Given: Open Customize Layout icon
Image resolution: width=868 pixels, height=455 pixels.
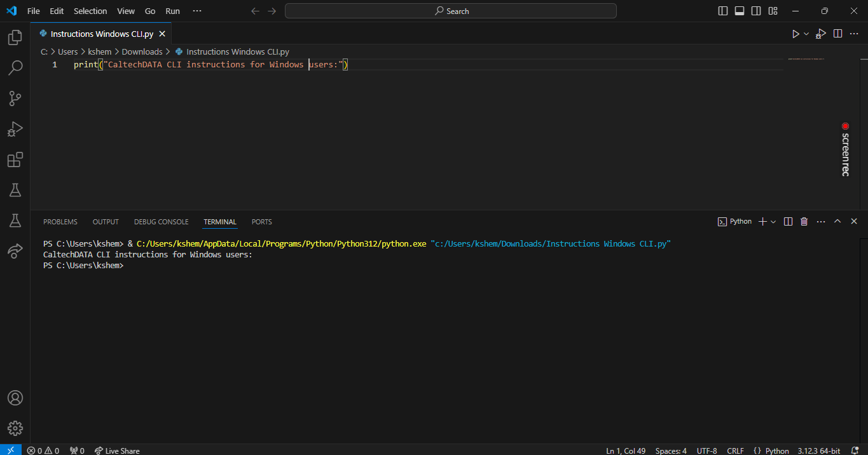Looking at the screenshot, I should [x=773, y=11].
